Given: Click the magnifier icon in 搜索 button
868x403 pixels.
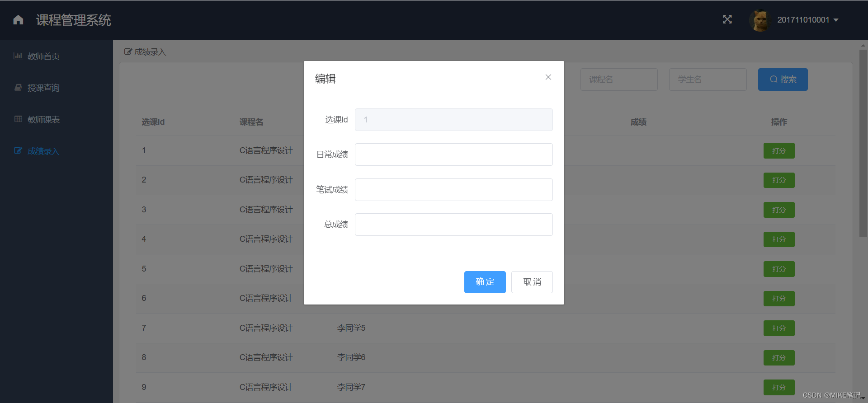Looking at the screenshot, I should click(x=774, y=80).
